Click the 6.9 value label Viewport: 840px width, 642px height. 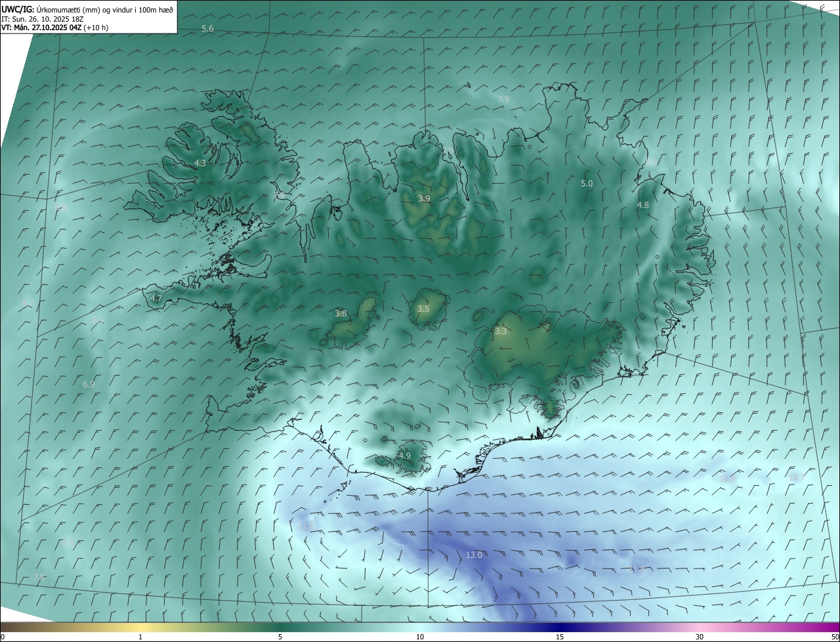89,384
